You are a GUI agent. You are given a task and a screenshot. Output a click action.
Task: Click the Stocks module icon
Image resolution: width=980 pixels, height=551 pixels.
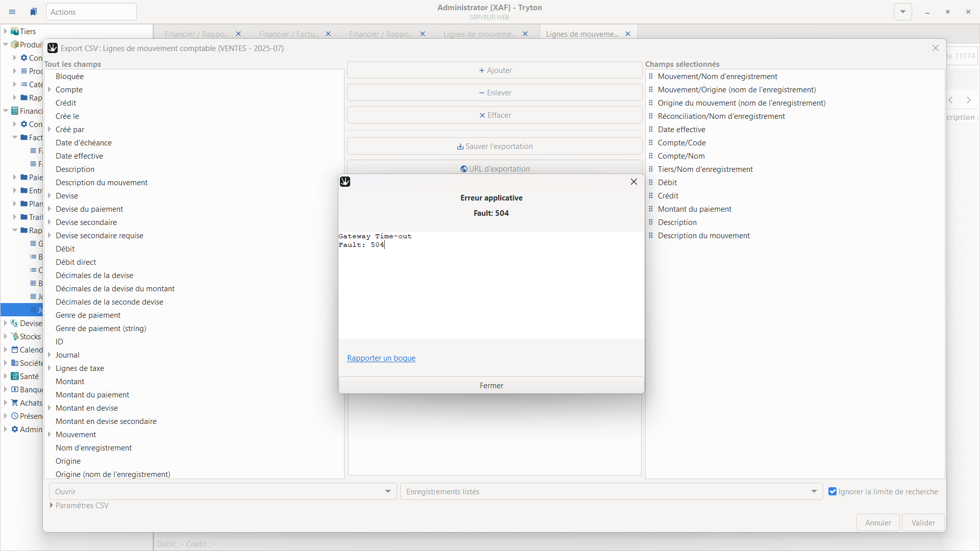pyautogui.click(x=15, y=337)
